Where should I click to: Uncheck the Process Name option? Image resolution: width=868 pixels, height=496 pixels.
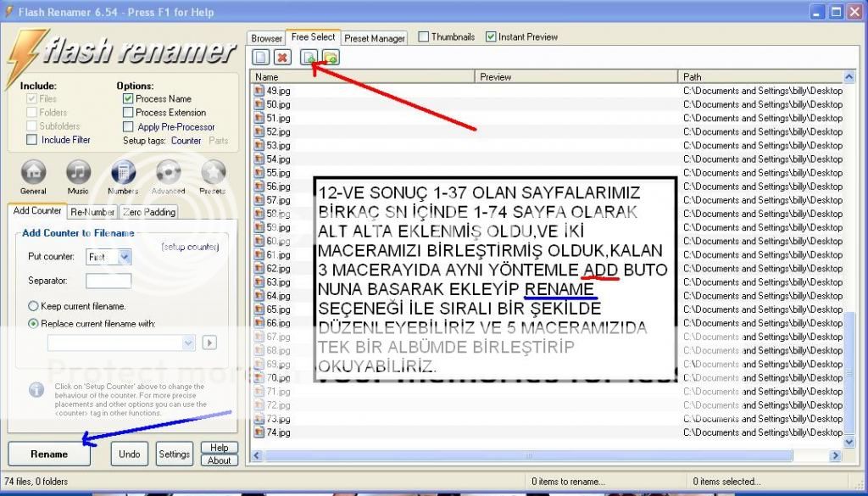point(128,98)
